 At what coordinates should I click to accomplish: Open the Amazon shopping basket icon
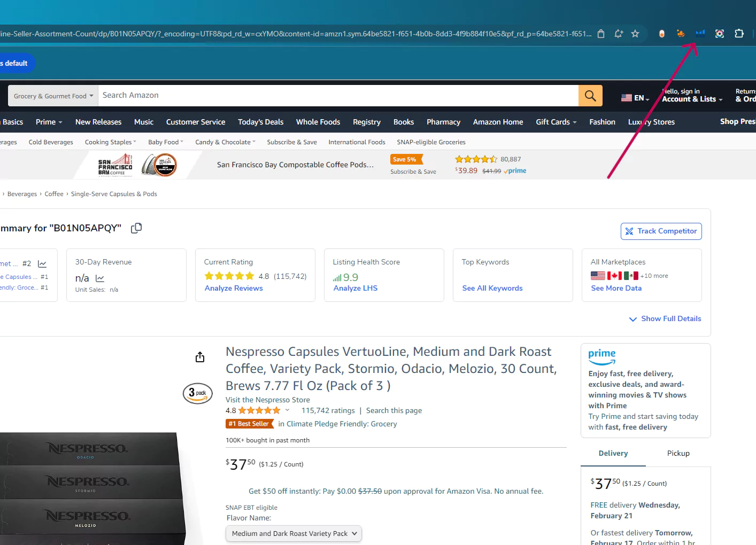pyautogui.click(x=600, y=33)
